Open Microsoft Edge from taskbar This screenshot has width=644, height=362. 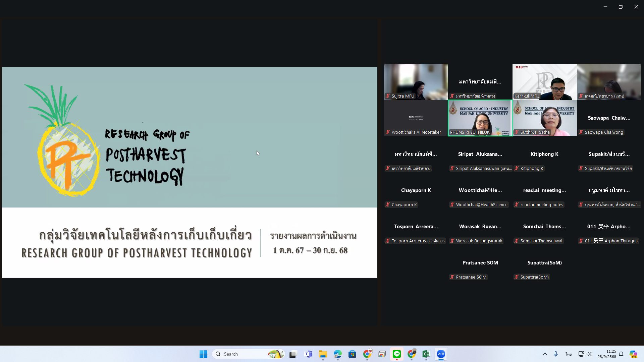coord(337,354)
